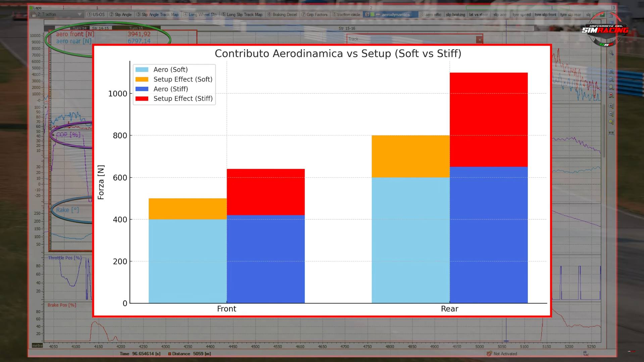Toggle the green Laps indicator box
The image size is (644, 362).
click(31, 8)
